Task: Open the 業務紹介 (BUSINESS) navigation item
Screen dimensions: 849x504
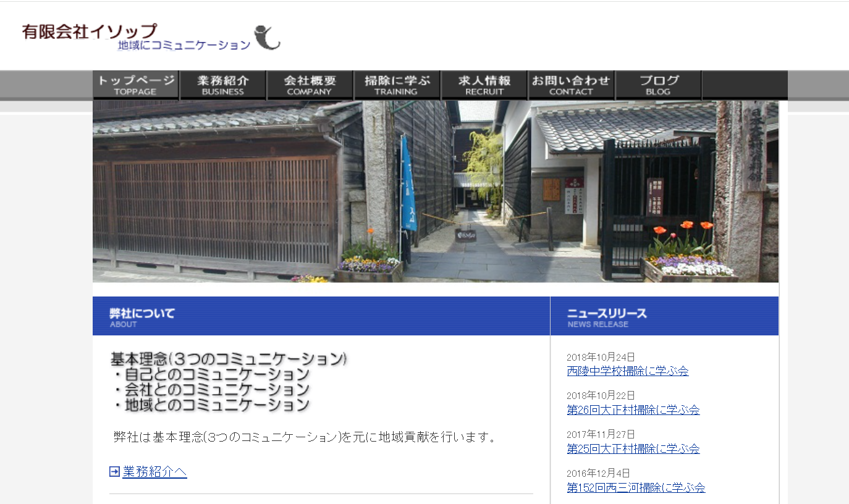Action: coord(222,85)
